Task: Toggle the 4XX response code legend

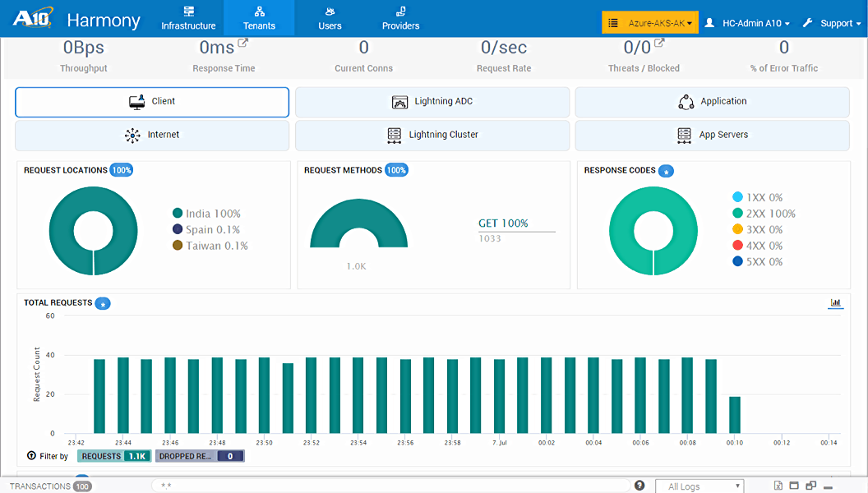Action: pos(757,246)
